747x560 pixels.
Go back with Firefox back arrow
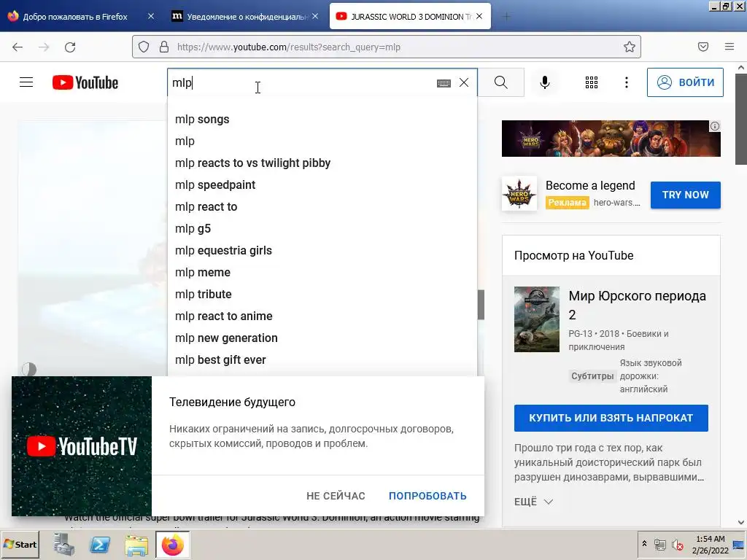pos(18,47)
